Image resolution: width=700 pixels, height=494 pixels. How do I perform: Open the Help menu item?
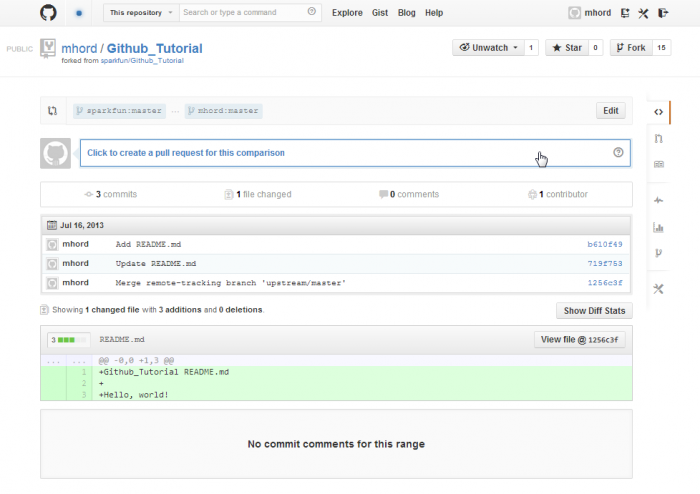tap(433, 13)
